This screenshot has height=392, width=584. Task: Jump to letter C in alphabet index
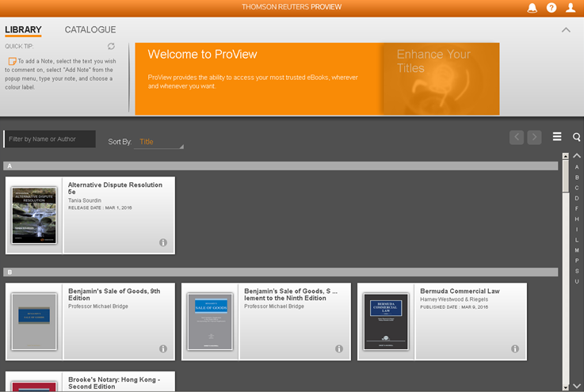coord(577,188)
